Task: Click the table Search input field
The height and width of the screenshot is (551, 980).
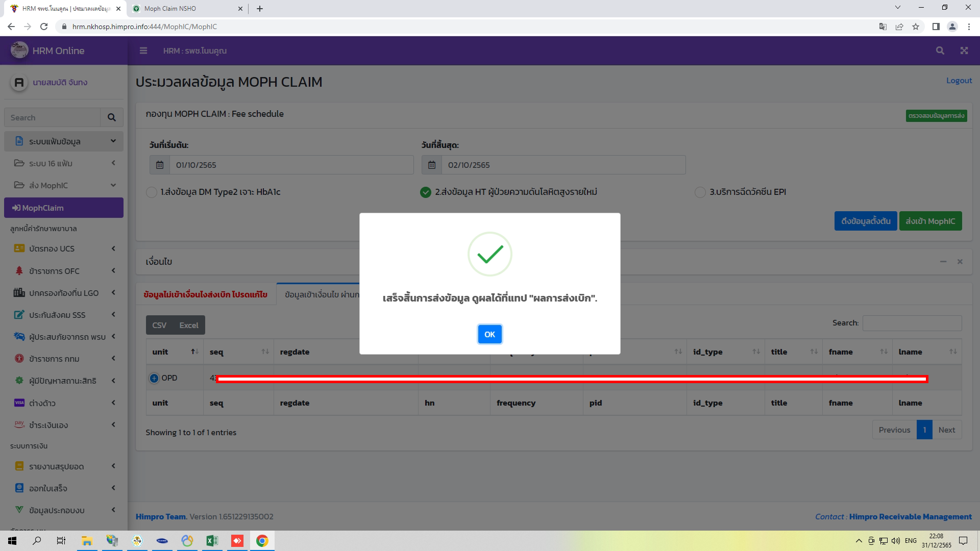Action: coord(912,323)
